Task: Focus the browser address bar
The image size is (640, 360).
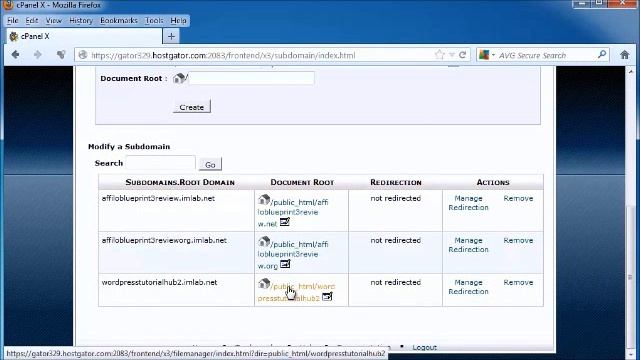Action: click(261, 55)
